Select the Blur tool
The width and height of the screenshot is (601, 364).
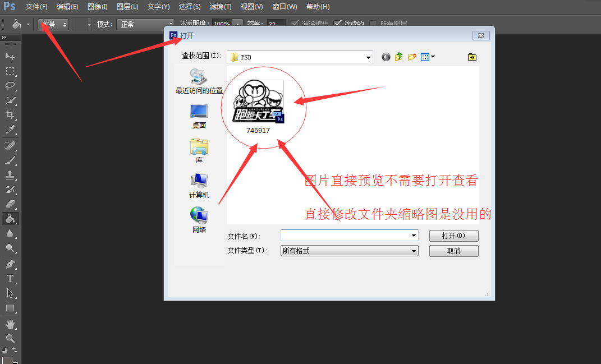pos(10,234)
